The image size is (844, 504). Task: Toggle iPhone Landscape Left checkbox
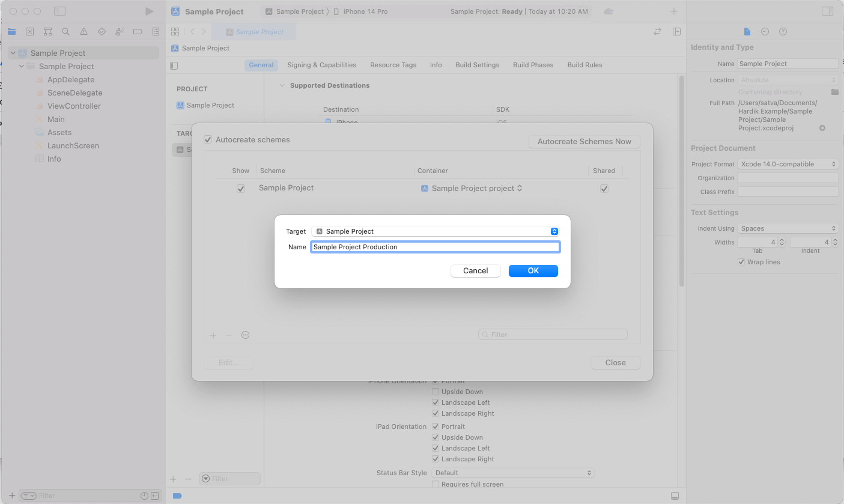pyautogui.click(x=436, y=402)
